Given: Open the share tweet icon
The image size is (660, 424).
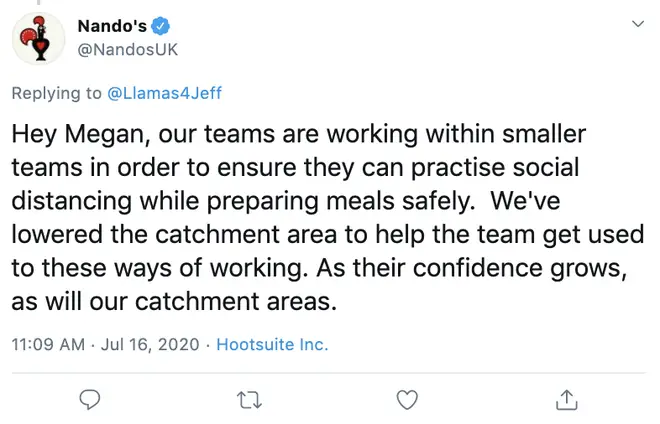Looking at the screenshot, I should click(567, 400).
